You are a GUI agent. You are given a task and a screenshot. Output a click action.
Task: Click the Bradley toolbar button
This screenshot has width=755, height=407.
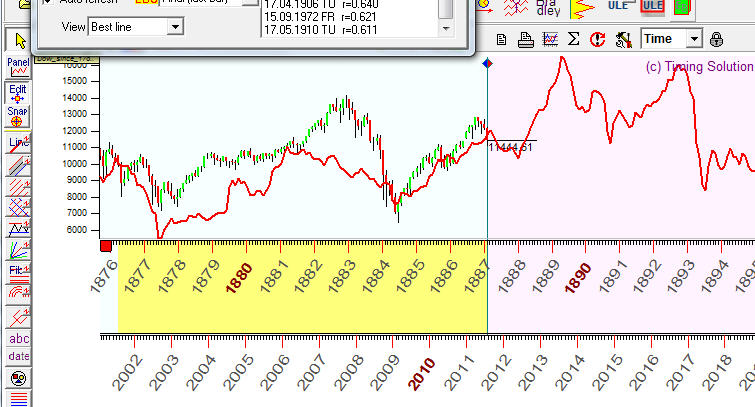point(548,8)
